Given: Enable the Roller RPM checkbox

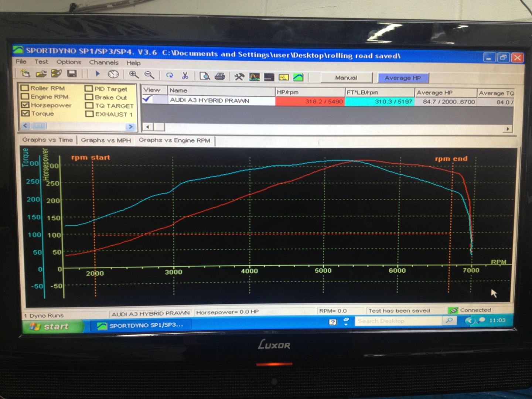Looking at the screenshot, I should point(25,88).
